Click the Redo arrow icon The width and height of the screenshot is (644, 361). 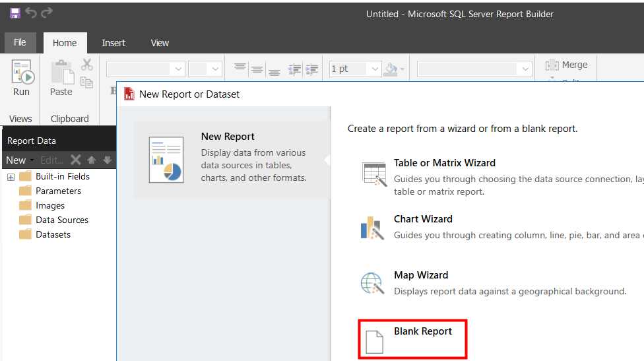[47, 13]
